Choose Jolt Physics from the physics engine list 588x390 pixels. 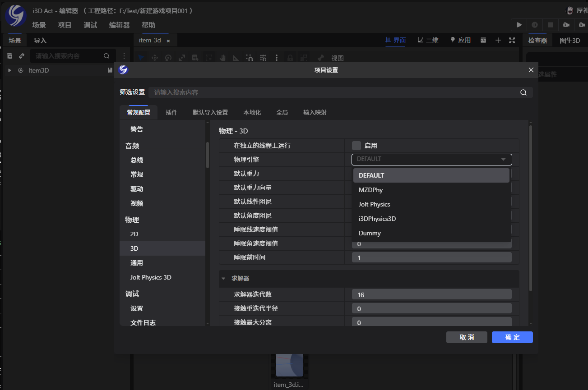coord(431,204)
